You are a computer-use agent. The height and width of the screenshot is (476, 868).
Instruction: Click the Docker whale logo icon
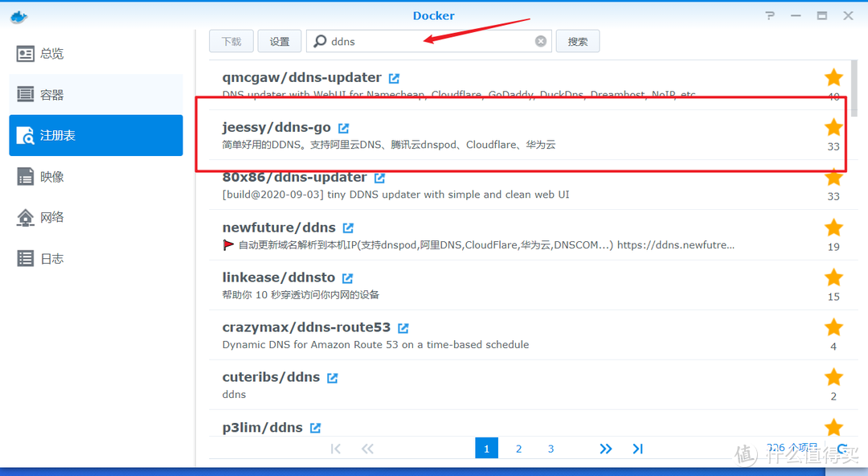[x=18, y=17]
